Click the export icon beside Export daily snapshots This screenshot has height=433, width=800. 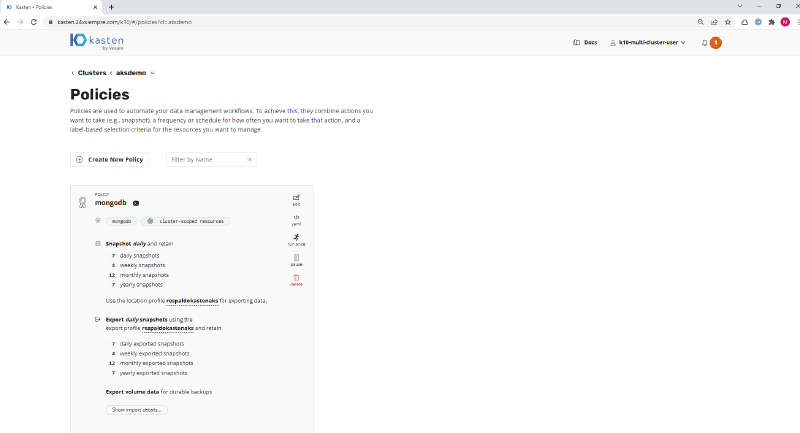[97, 319]
